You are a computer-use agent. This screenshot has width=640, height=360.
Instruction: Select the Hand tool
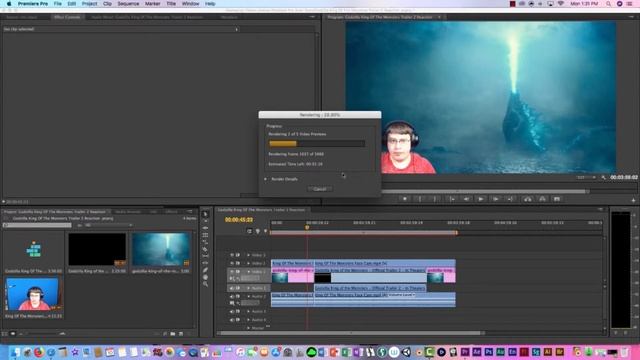click(x=205, y=277)
